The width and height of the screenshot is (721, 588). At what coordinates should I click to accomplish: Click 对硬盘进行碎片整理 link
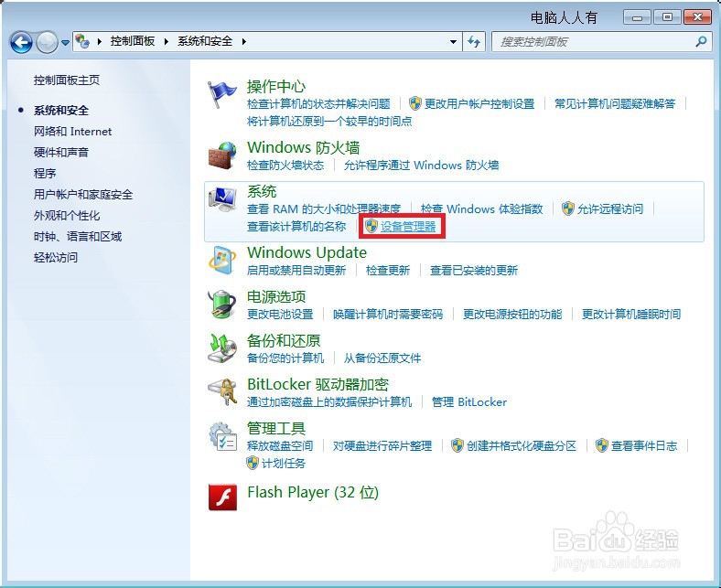coord(382,445)
